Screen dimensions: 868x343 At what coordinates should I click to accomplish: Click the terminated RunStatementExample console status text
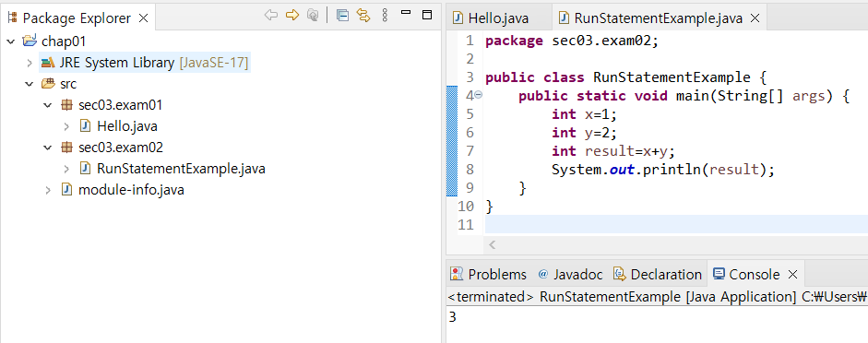click(x=657, y=297)
